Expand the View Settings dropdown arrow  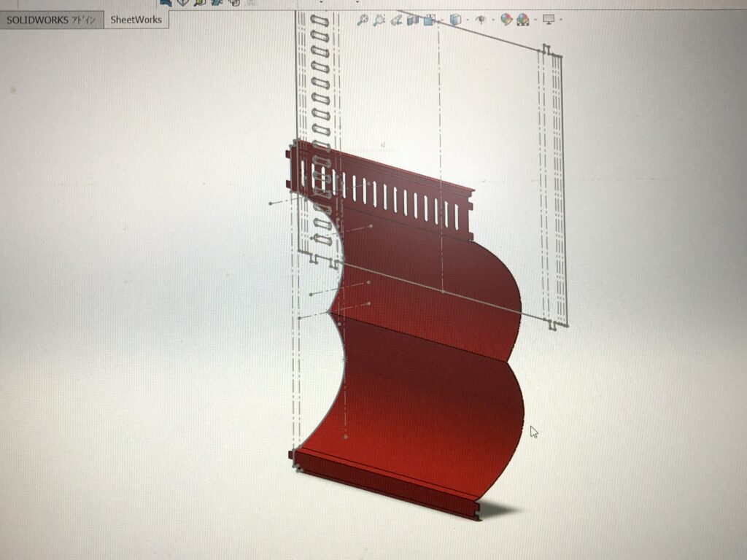point(561,20)
